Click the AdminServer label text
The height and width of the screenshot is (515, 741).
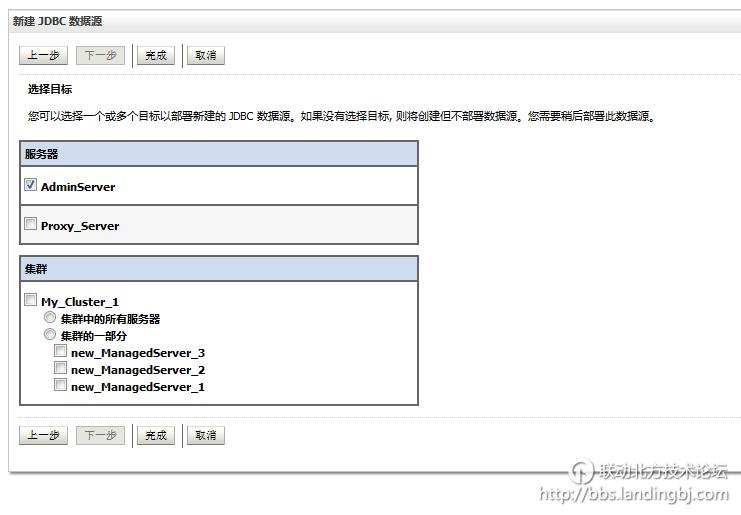[x=78, y=187]
